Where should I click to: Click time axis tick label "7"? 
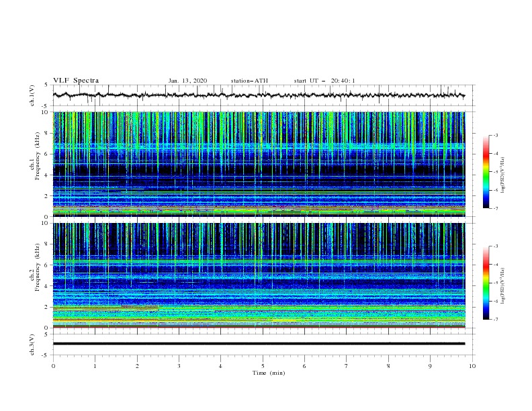pos(347,366)
